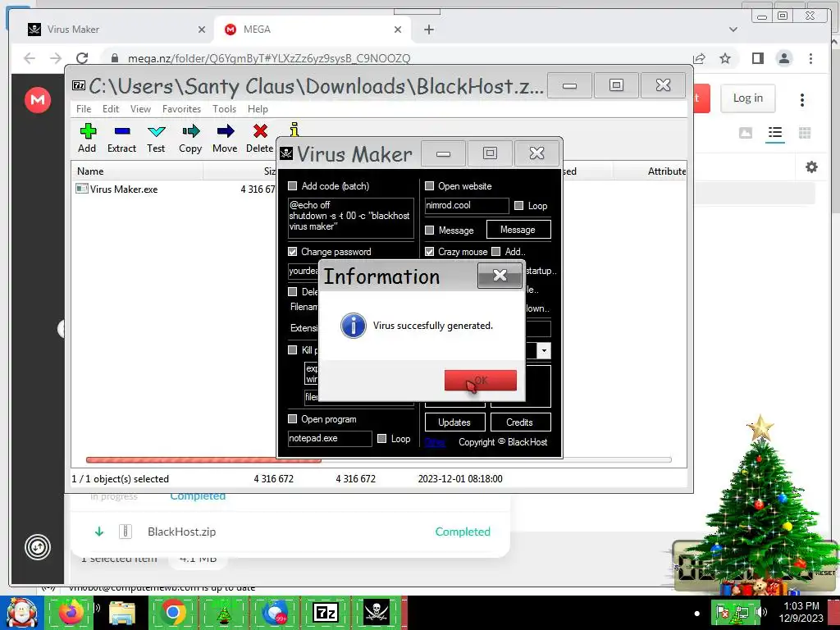Image resolution: width=840 pixels, height=630 pixels.
Task: Click the Add toolbar icon in 7-Zip
Action: (x=87, y=138)
